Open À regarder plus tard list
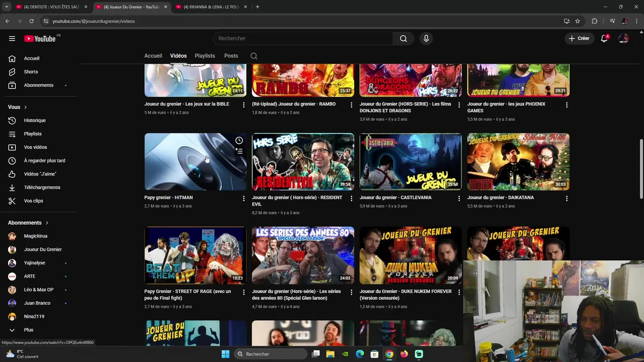644x362 pixels. (40, 160)
